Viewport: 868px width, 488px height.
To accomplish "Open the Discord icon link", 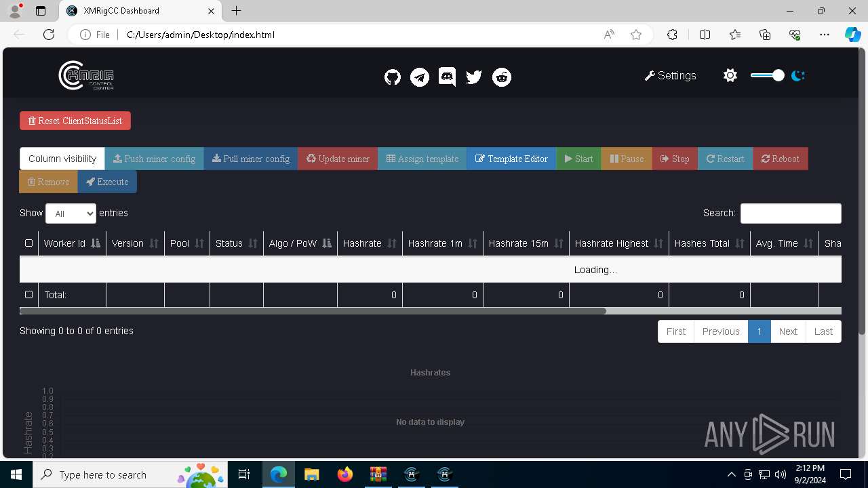I will coord(447,77).
